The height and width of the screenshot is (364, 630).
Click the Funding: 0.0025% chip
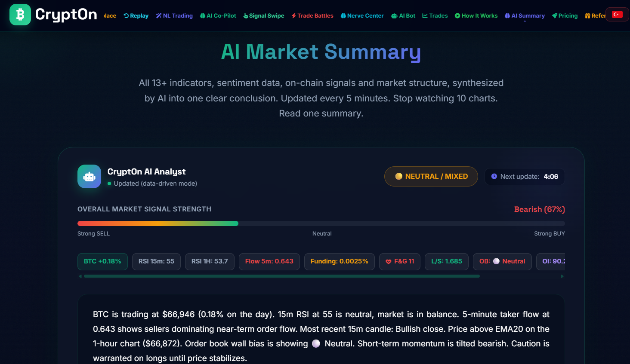(x=340, y=261)
